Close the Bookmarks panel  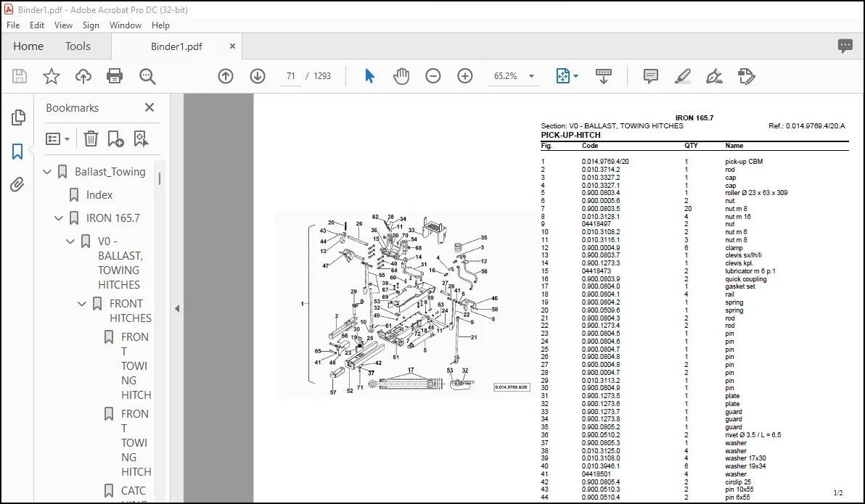[149, 107]
